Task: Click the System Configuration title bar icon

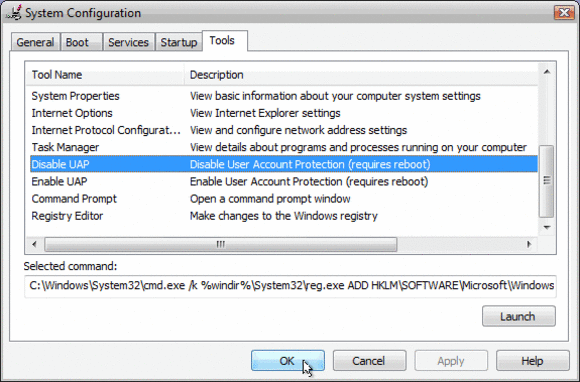Action: (x=14, y=13)
